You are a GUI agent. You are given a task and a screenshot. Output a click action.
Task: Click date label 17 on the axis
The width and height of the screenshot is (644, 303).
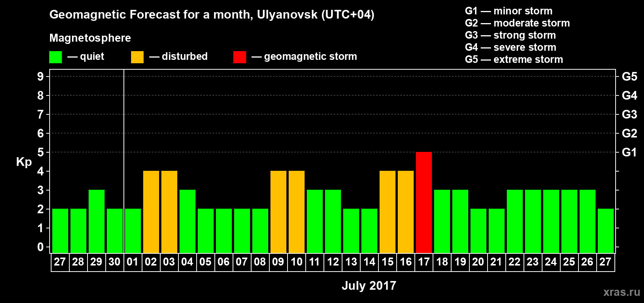424,262
